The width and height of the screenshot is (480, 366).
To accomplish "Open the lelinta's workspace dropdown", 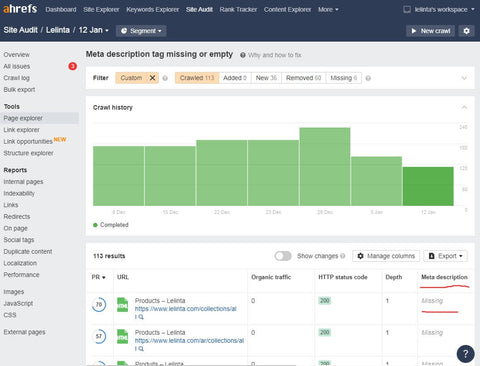I will [444, 10].
